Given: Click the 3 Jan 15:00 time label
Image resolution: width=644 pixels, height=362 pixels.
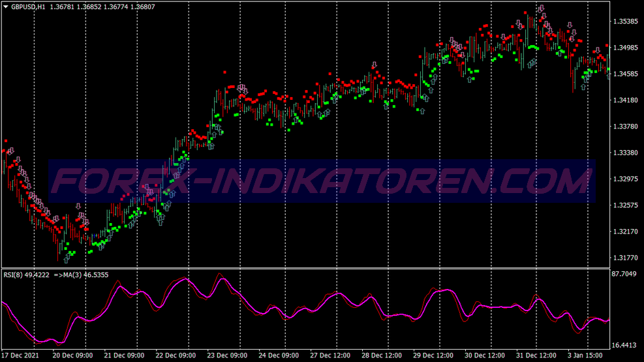Looking at the screenshot, I should [x=585, y=355].
